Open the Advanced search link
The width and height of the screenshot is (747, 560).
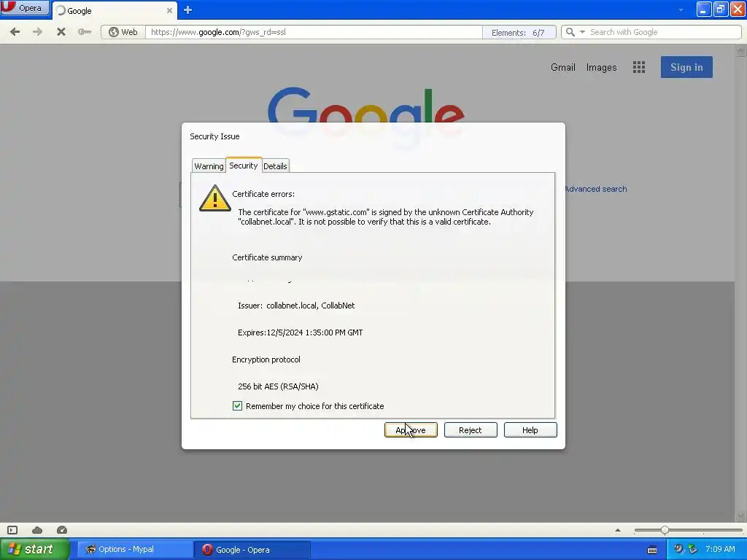coord(595,189)
